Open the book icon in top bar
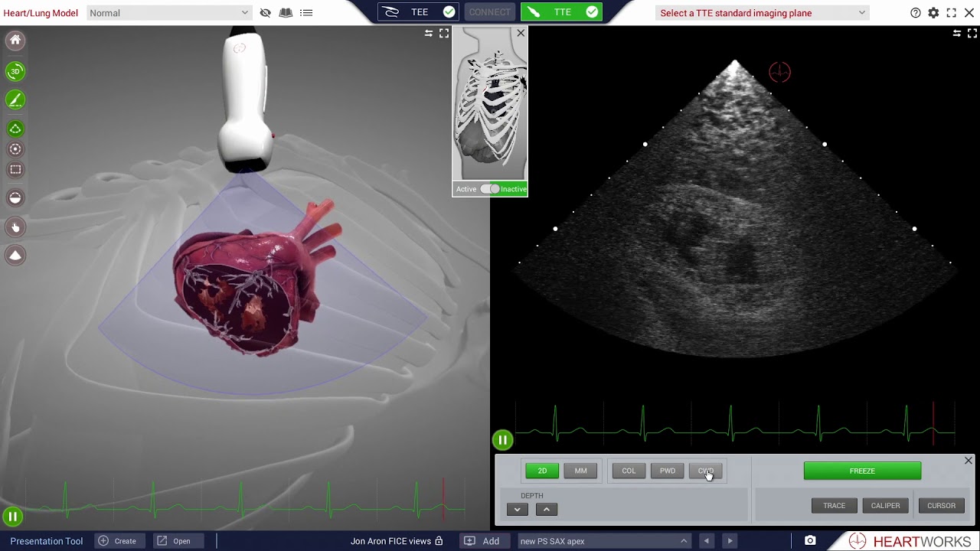Image resolution: width=980 pixels, height=551 pixels. tap(286, 13)
